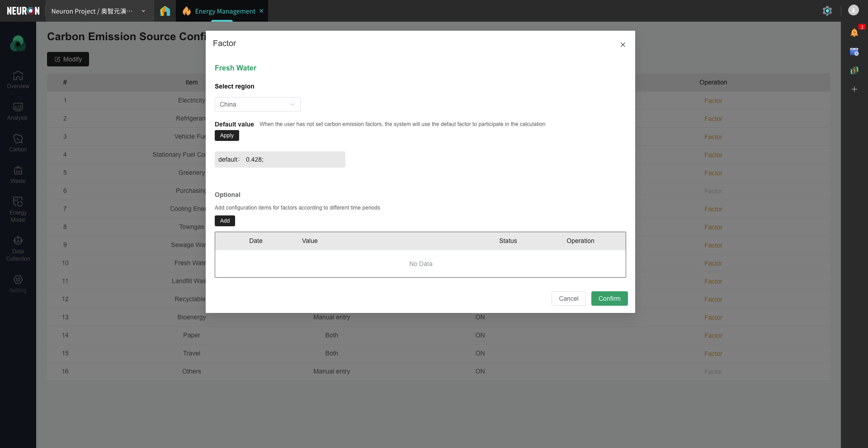868x448 pixels.
Task: Open Factor link for Stationary Fuel row
Action: [713, 155]
